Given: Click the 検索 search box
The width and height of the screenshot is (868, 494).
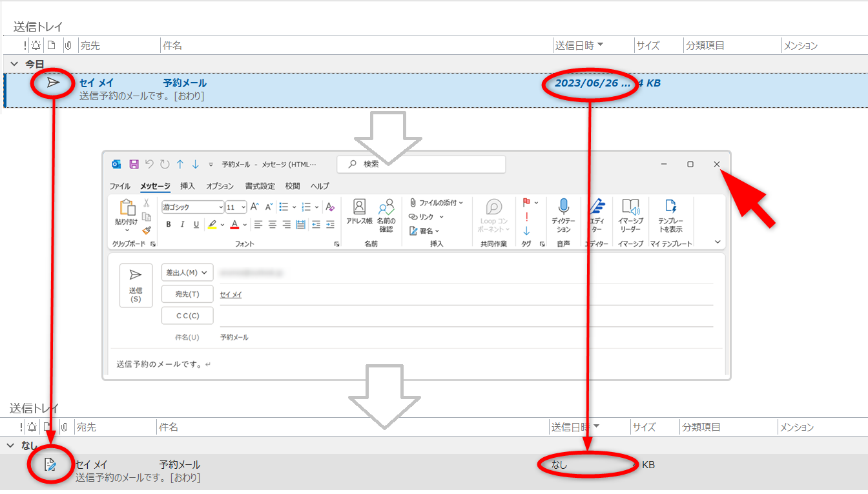Looking at the screenshot, I should pyautogui.click(x=421, y=164).
